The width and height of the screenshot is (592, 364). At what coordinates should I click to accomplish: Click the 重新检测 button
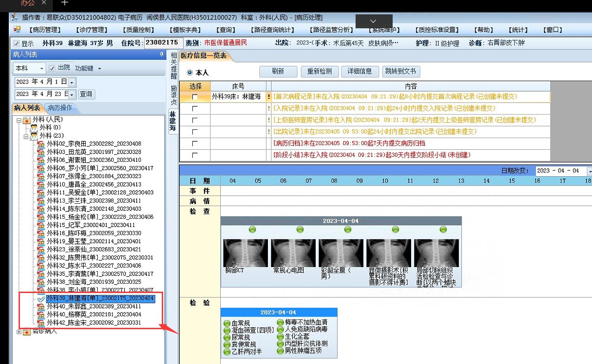coord(319,71)
